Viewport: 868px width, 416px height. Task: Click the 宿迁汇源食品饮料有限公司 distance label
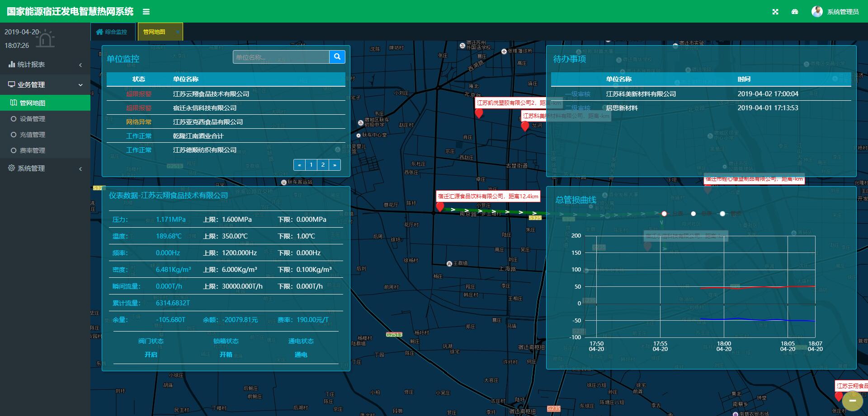point(488,196)
